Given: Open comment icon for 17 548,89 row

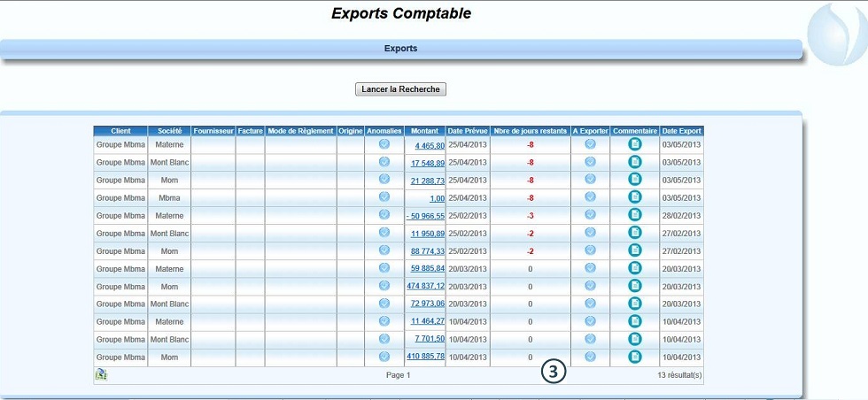Looking at the screenshot, I should 634,162.
